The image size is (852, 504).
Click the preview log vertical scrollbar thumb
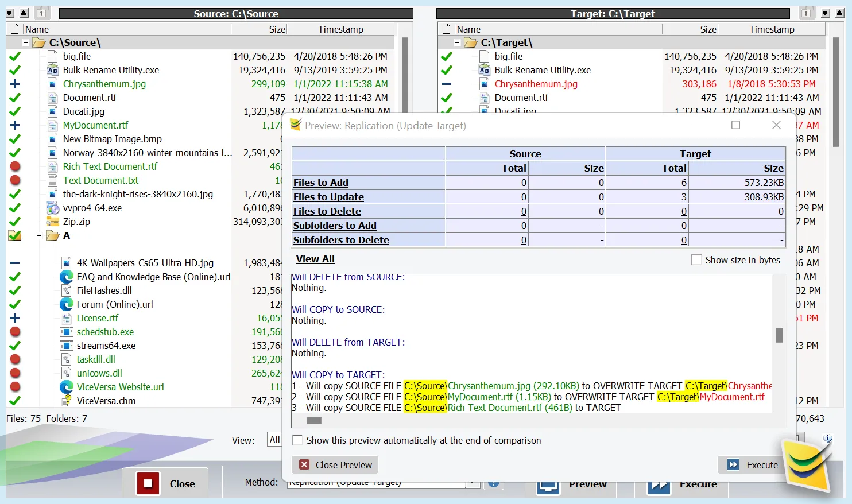(779, 335)
